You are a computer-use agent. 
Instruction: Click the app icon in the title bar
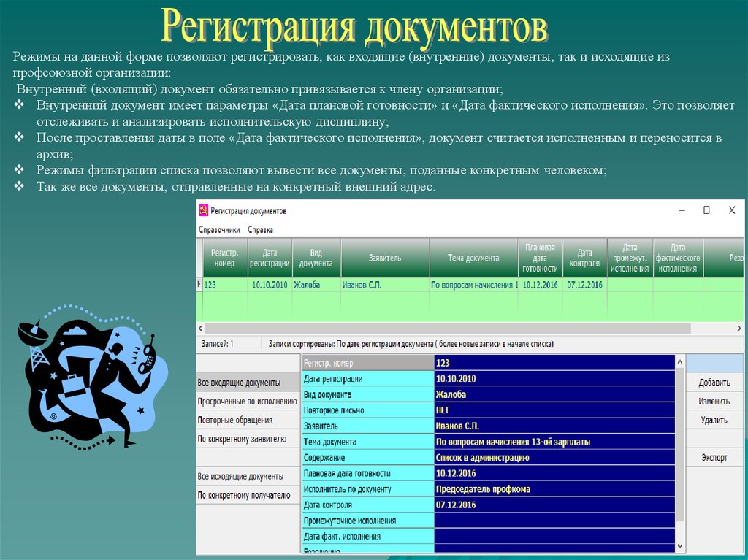203,210
